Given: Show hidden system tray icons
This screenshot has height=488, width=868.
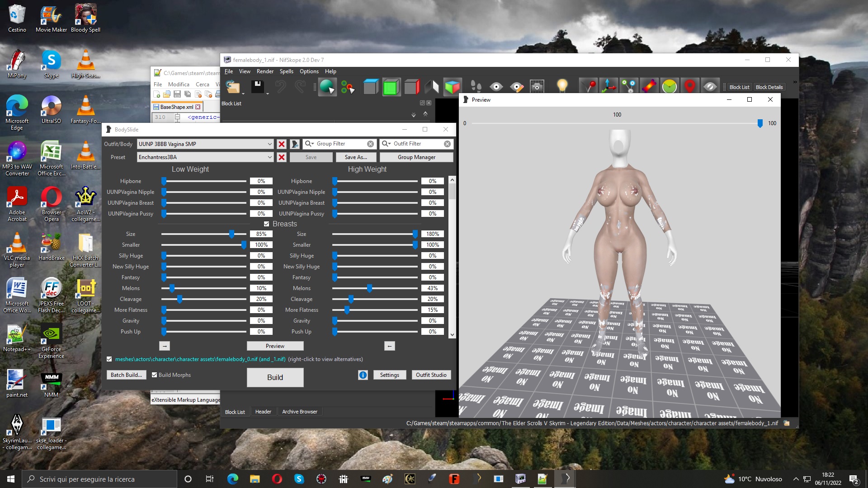Looking at the screenshot, I should [x=796, y=479].
